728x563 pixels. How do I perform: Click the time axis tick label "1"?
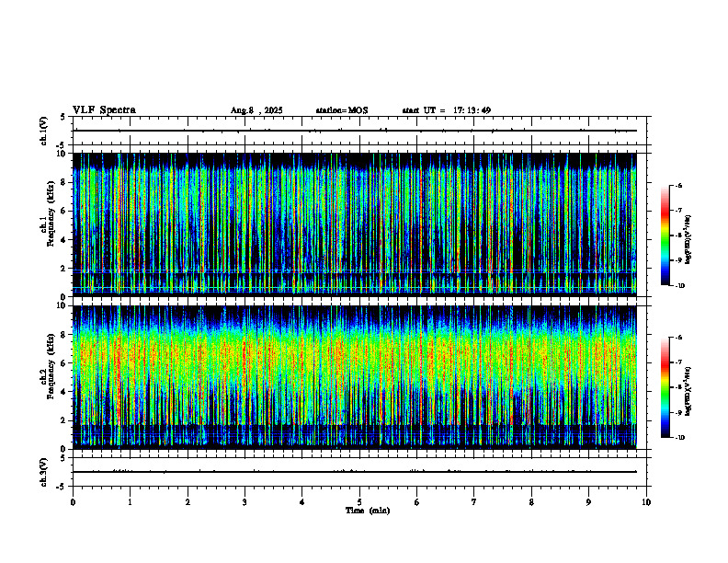point(130,502)
